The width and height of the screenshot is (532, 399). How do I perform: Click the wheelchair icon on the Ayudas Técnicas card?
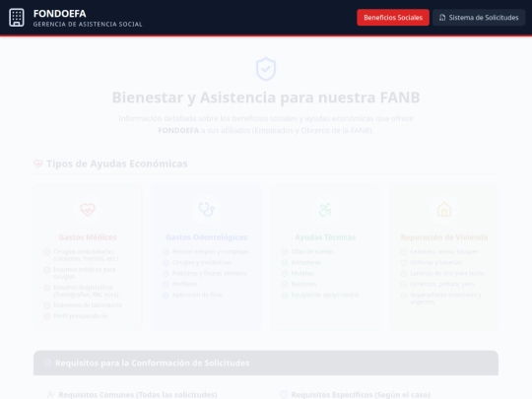click(x=325, y=209)
